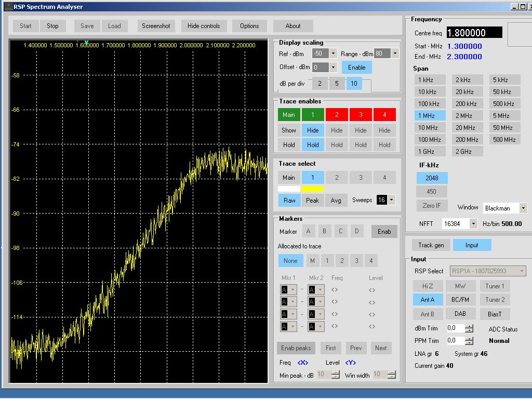The width and height of the screenshot is (532, 399).
Task: Click dBm Trim stepper
Action: coord(469,328)
